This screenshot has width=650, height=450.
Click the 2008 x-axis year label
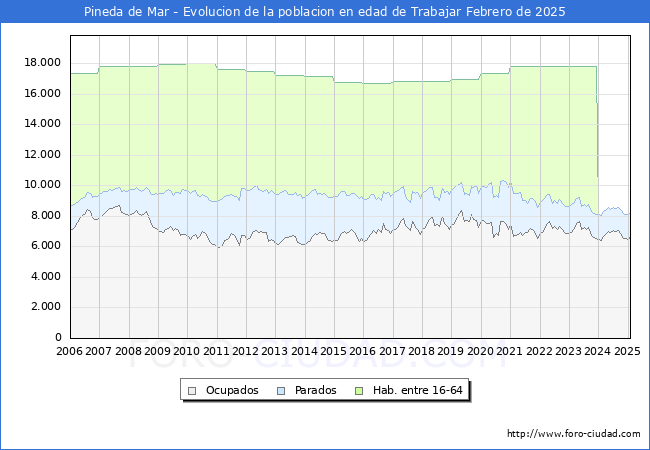[129, 351]
